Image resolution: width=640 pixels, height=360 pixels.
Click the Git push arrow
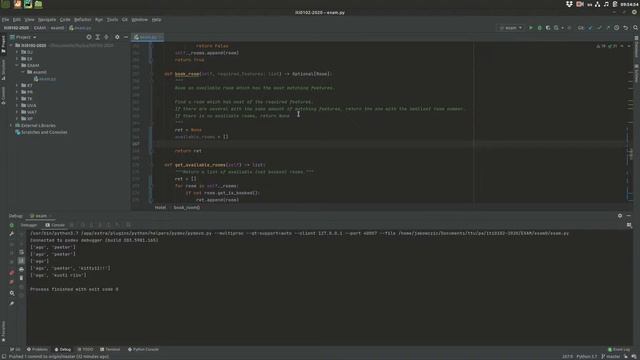608,28
